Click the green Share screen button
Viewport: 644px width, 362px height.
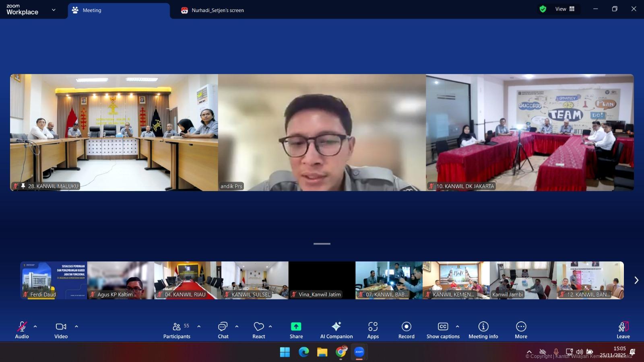point(296,330)
